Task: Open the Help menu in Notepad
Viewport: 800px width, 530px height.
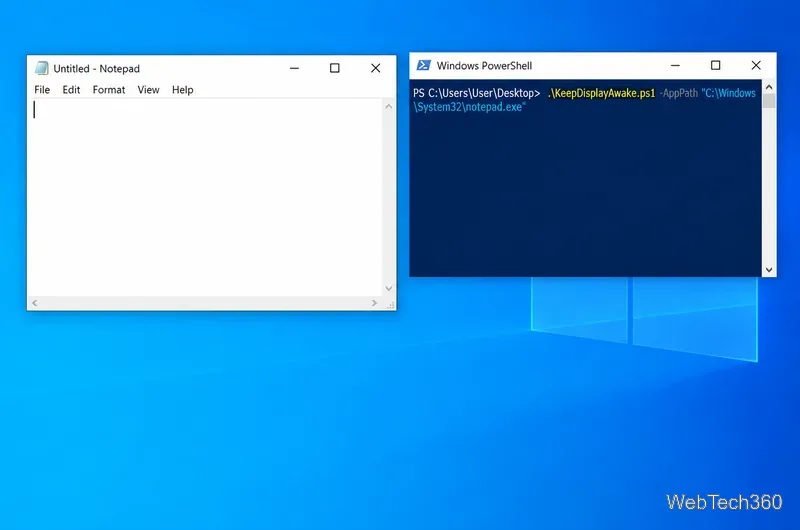Action: [183, 90]
